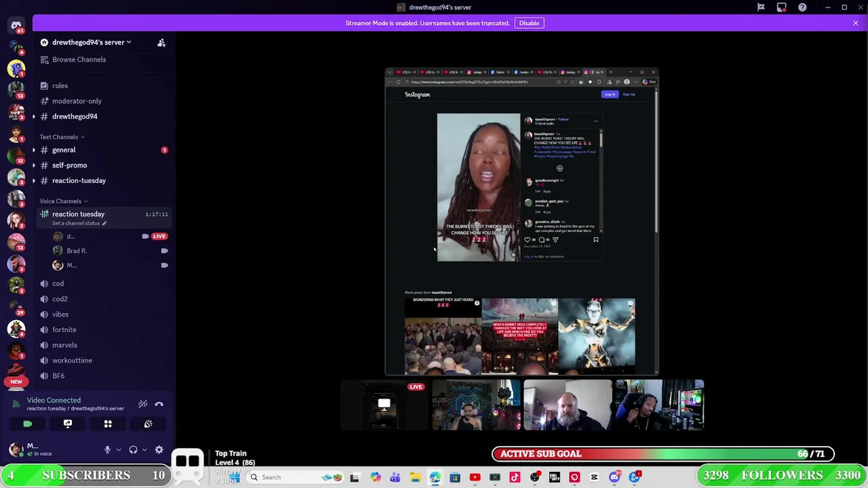Image resolution: width=868 pixels, height=488 pixels.
Task: Click the share your screen button
Action: coord(68,424)
